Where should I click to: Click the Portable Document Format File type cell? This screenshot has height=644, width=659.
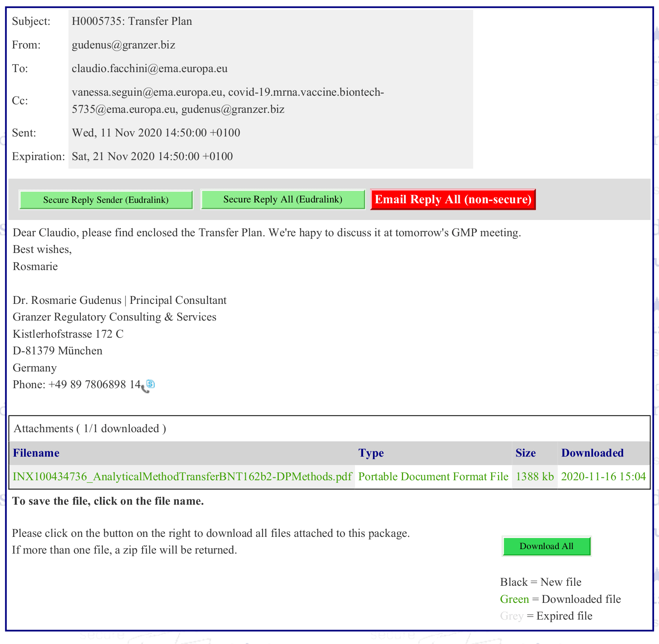tap(433, 477)
